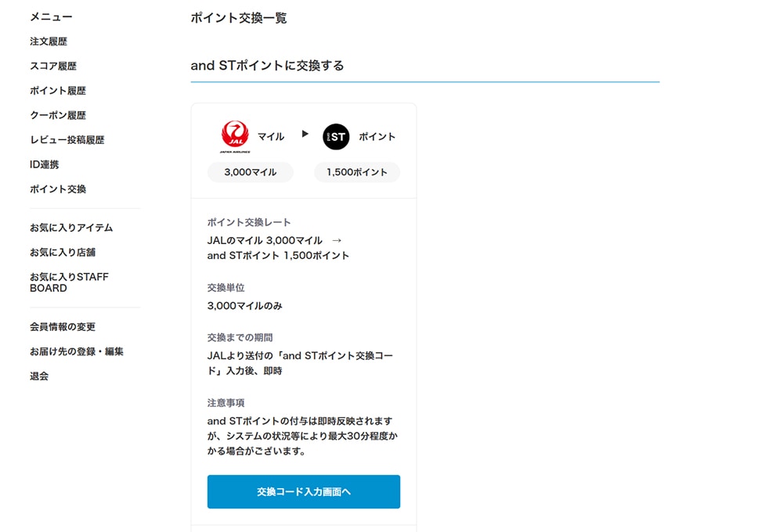Open お気に入りSTAFF BOARD link
The width and height of the screenshot is (783, 532).
tap(69, 282)
